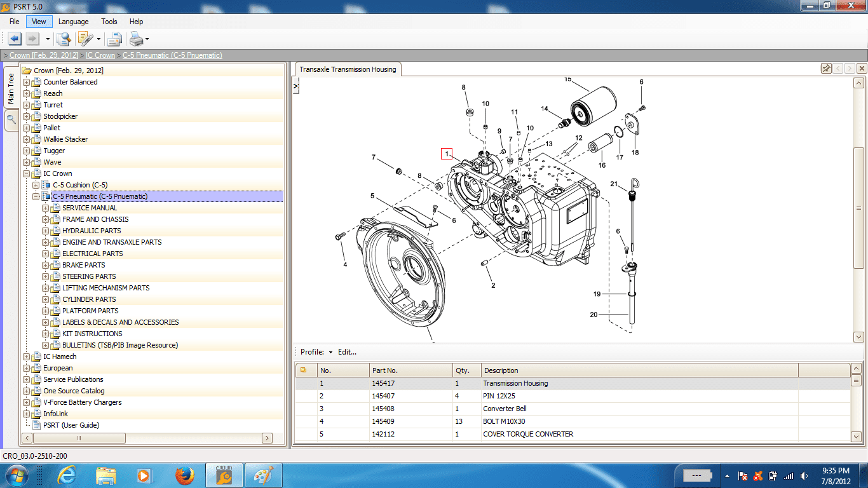
Task: Switch to the Main Tree vertical tab
Action: [11, 88]
